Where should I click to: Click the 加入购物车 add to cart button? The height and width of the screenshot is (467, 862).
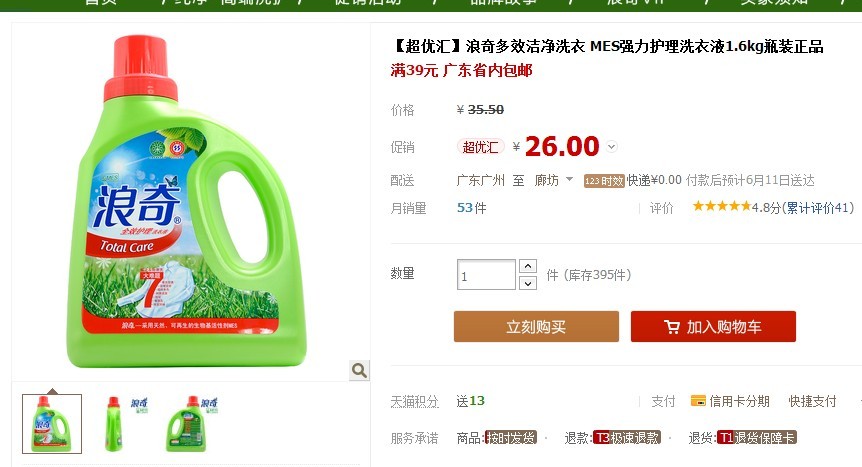(713, 327)
